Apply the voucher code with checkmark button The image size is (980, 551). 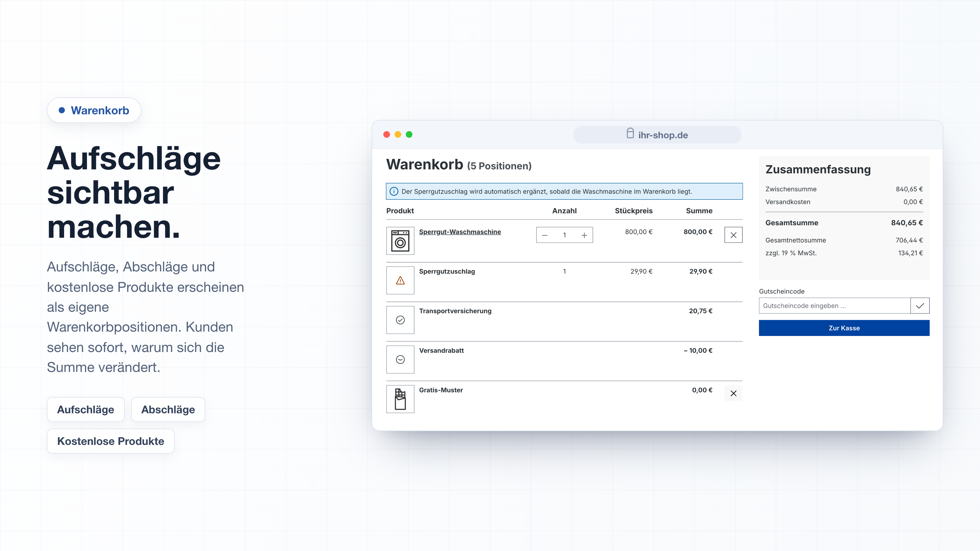click(x=920, y=306)
